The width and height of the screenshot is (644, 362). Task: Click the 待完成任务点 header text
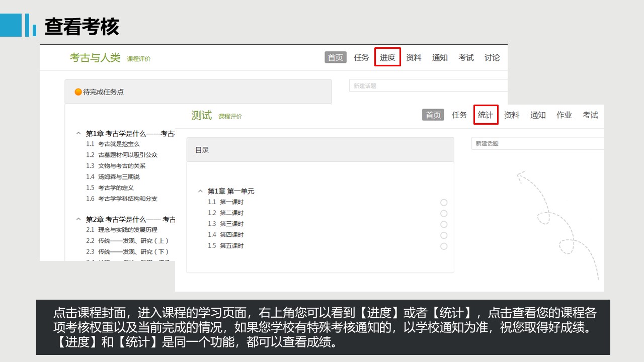103,92
